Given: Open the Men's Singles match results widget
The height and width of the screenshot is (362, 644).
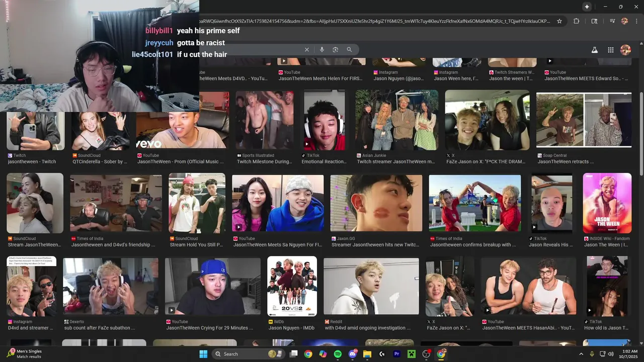Looking at the screenshot, I should coord(25,354).
